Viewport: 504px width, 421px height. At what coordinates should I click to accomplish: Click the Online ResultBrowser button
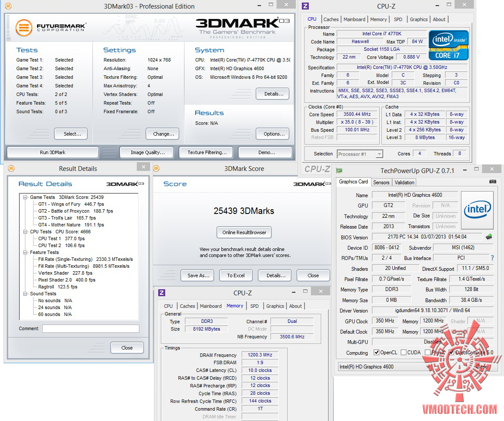(x=244, y=232)
